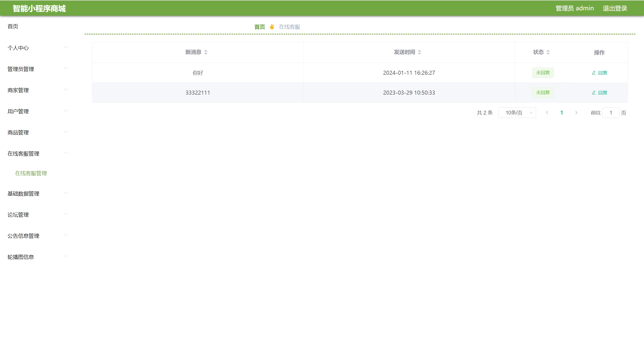The image size is (644, 352).
Task: Go to previous page arrow
Action: [x=547, y=112]
